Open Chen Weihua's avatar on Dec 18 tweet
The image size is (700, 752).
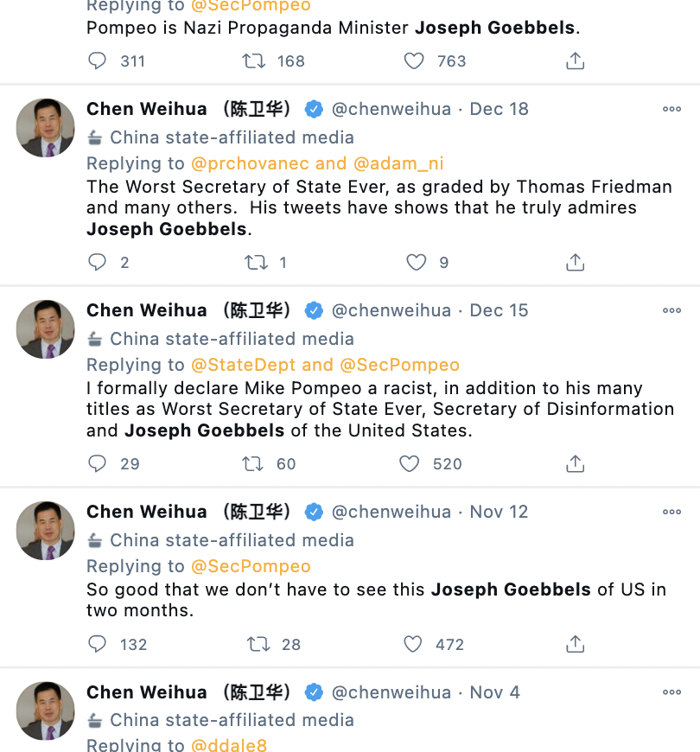coord(46,128)
